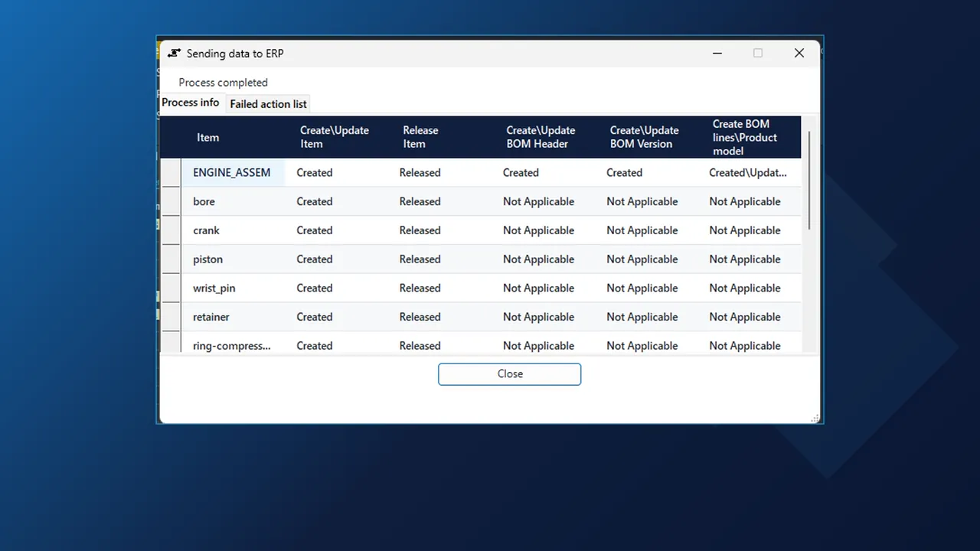Click BOM Header Not Applicable for wrist_pin
Image resolution: width=980 pixels, height=551 pixels.
pyautogui.click(x=538, y=289)
